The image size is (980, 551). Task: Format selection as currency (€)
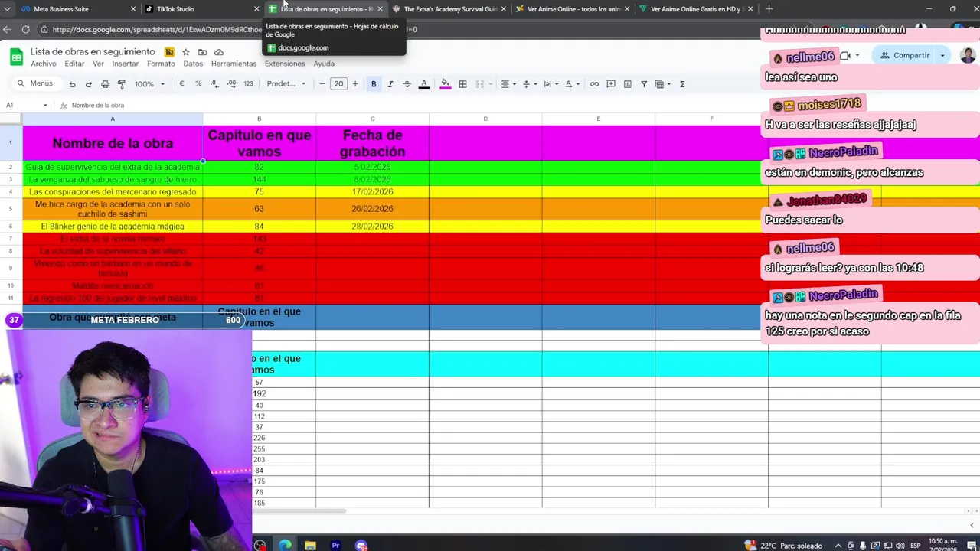[x=181, y=84]
